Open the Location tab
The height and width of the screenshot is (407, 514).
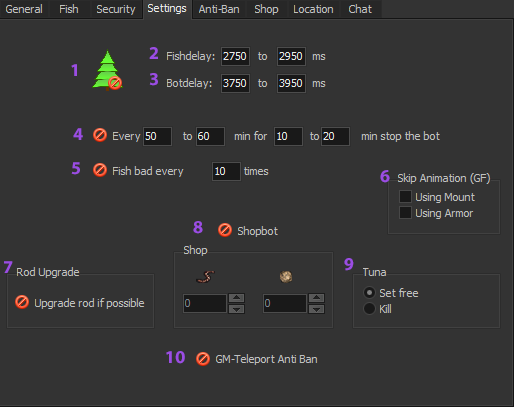point(313,9)
